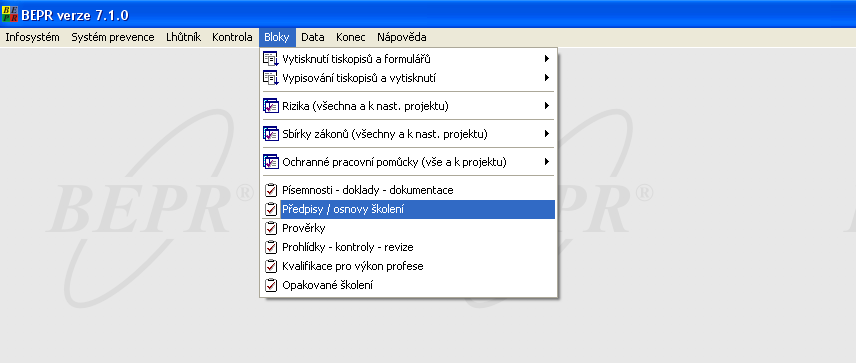856x363 pixels.
Task: Click the icon next to Sbírky zákonů entry
Action: (x=271, y=134)
